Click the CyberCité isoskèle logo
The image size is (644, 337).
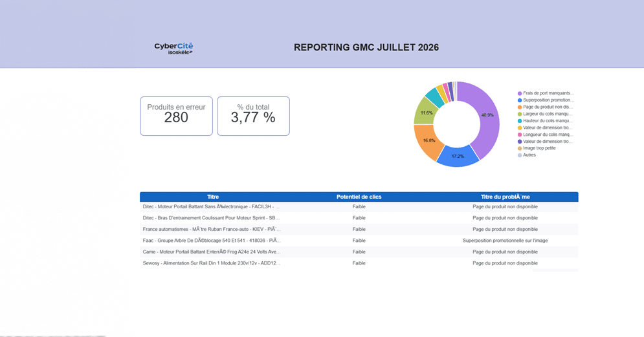point(173,49)
